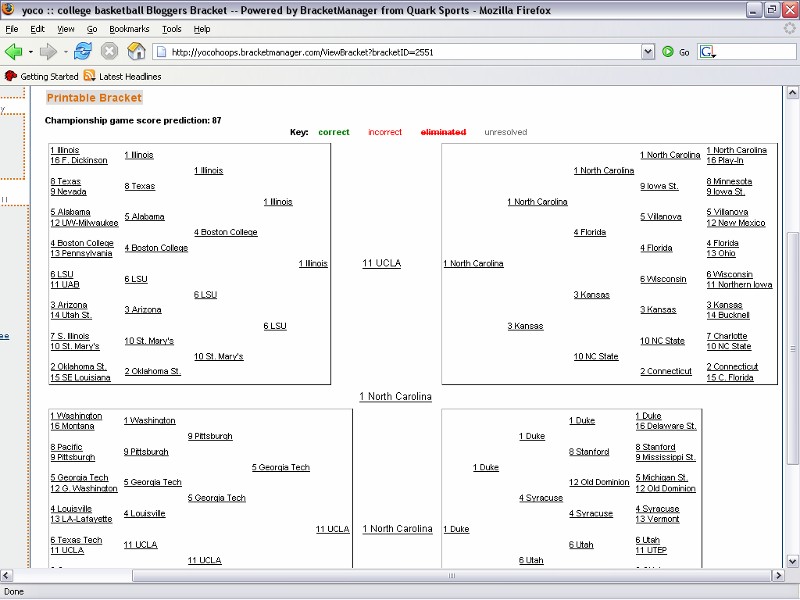
Task: Open Getting Started bookmark label
Action: (x=49, y=77)
